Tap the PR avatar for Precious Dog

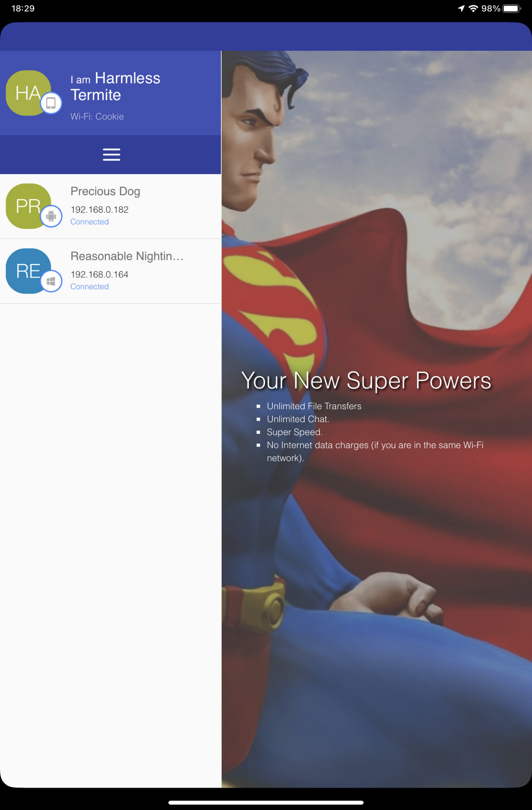[28, 206]
